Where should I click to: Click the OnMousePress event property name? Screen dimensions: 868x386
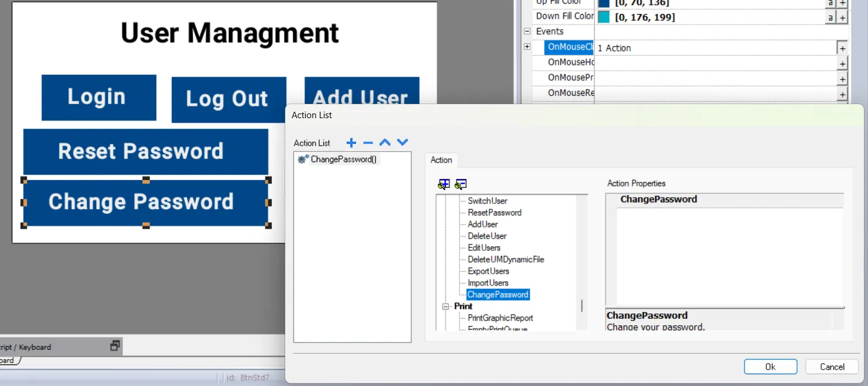click(x=570, y=77)
